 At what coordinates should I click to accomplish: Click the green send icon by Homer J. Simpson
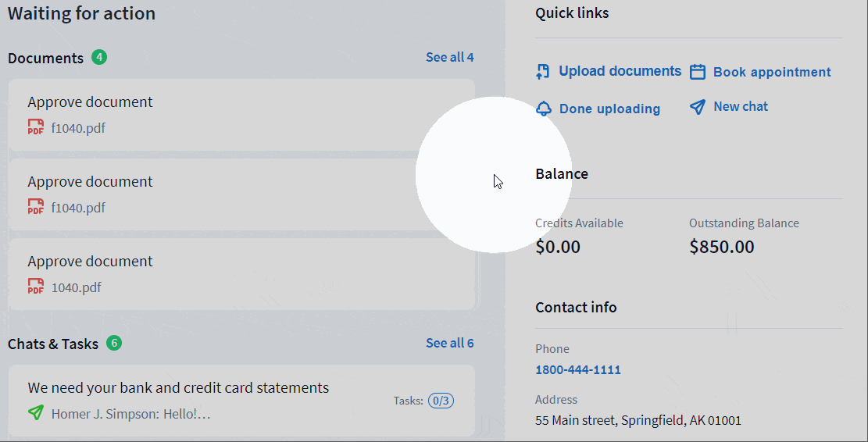(x=36, y=413)
